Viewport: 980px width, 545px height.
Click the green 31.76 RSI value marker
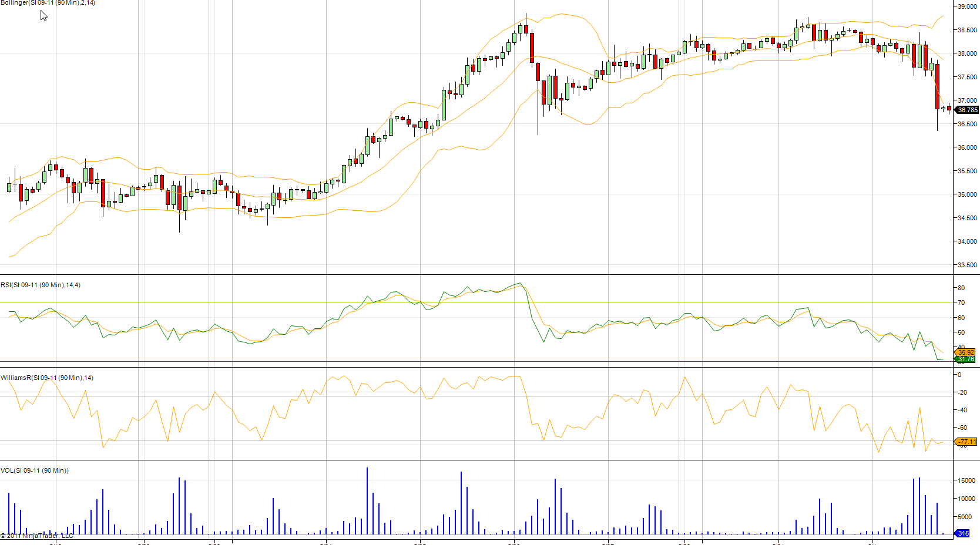tap(966, 359)
